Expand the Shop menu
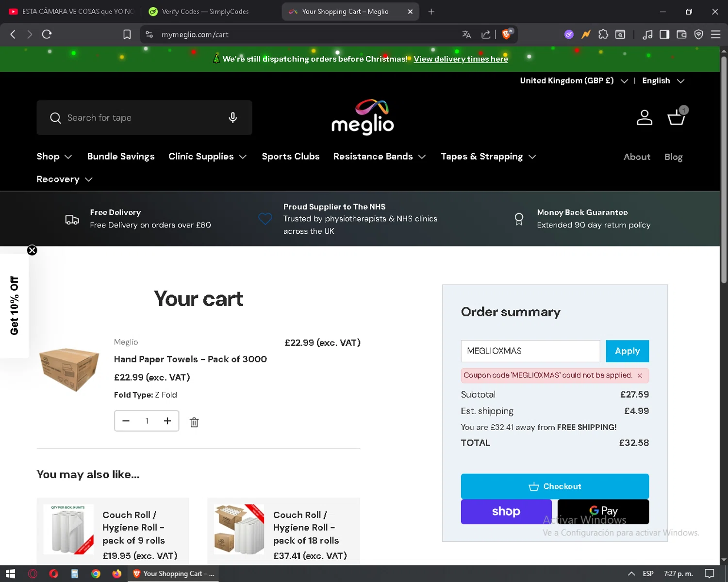728x582 pixels. click(54, 157)
